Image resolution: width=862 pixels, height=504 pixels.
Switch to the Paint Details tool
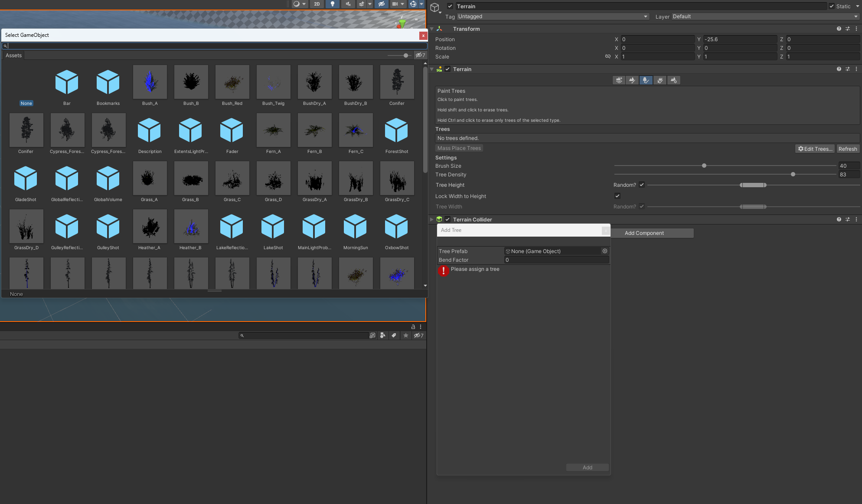pos(660,80)
